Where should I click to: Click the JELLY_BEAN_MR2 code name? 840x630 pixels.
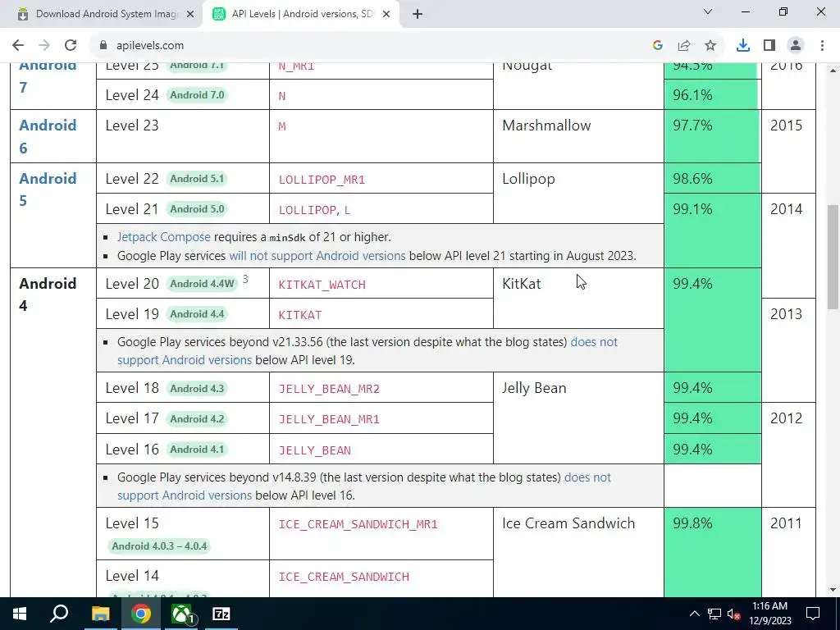tap(329, 390)
